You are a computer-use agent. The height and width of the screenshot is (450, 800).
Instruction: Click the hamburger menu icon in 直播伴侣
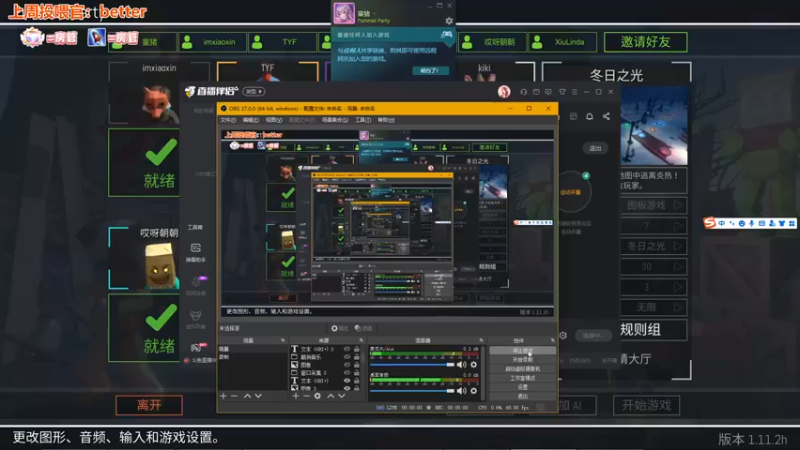coord(574,92)
